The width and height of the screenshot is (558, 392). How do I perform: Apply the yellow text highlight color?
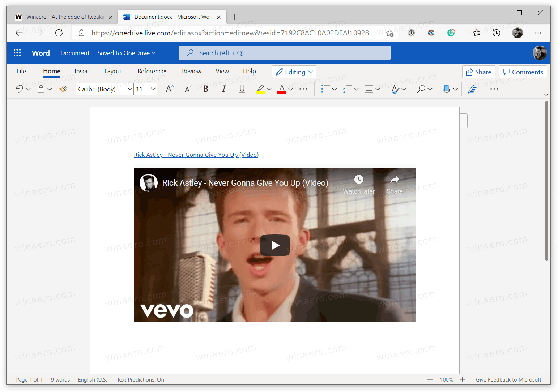point(260,89)
